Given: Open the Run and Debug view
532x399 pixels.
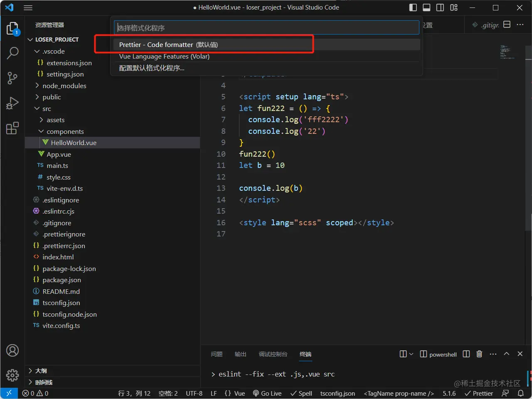Looking at the screenshot, I should [x=12, y=103].
